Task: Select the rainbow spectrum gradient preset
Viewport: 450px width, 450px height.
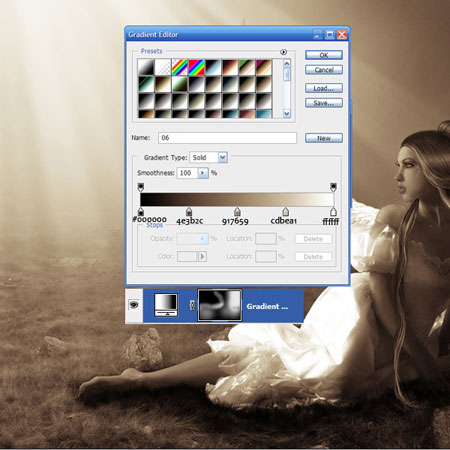Action: (196, 67)
